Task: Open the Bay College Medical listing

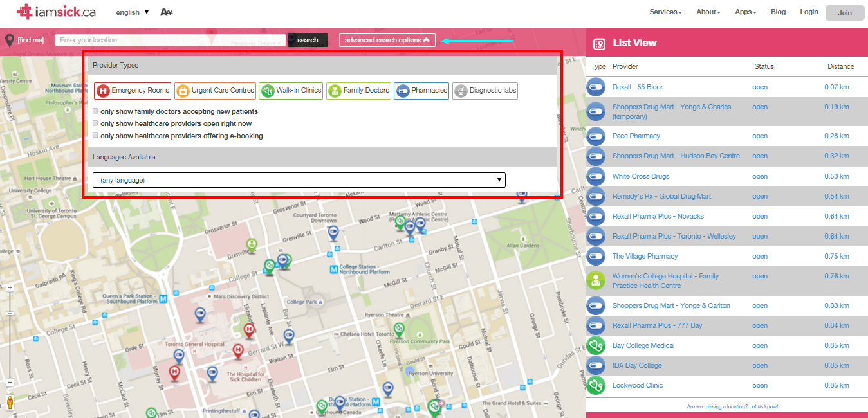Action: pos(643,345)
